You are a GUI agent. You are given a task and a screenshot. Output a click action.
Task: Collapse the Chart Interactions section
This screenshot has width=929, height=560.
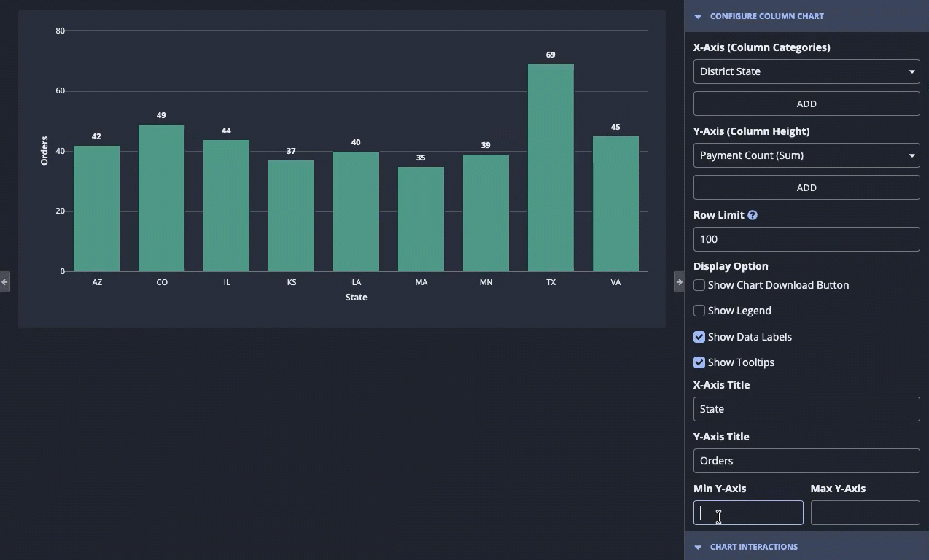(698, 547)
